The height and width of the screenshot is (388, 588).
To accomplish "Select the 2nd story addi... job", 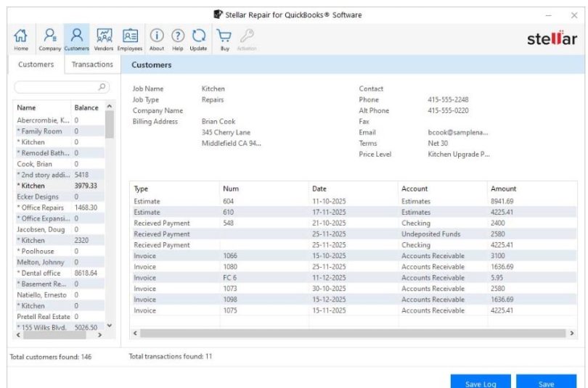I will [60, 175].
